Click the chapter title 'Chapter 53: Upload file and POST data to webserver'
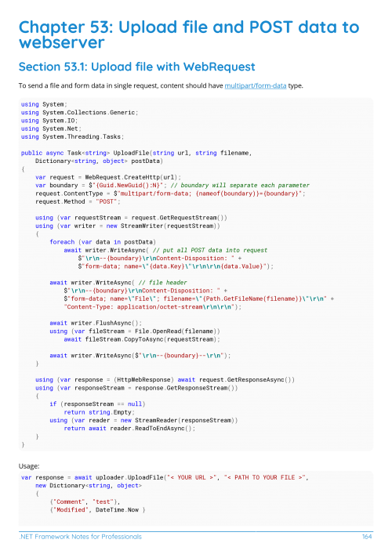 coord(189,34)
